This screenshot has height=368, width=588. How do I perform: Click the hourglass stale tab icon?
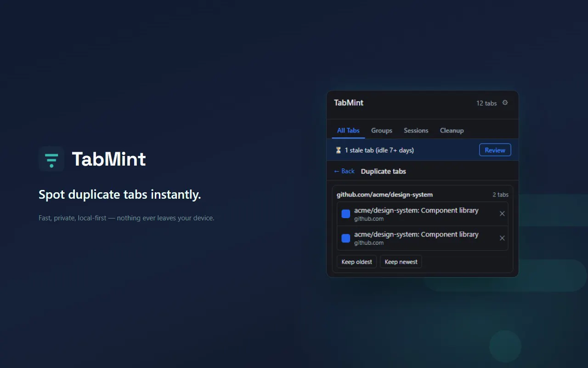(x=339, y=150)
